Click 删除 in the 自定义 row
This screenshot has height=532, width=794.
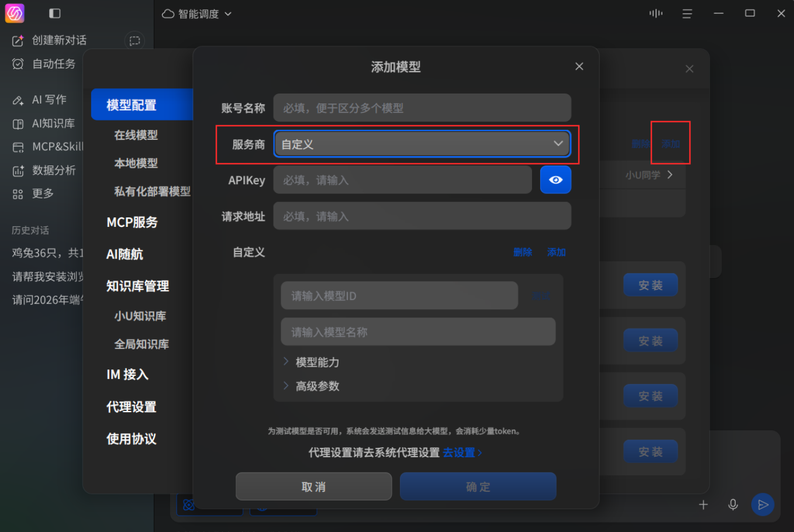[523, 253]
